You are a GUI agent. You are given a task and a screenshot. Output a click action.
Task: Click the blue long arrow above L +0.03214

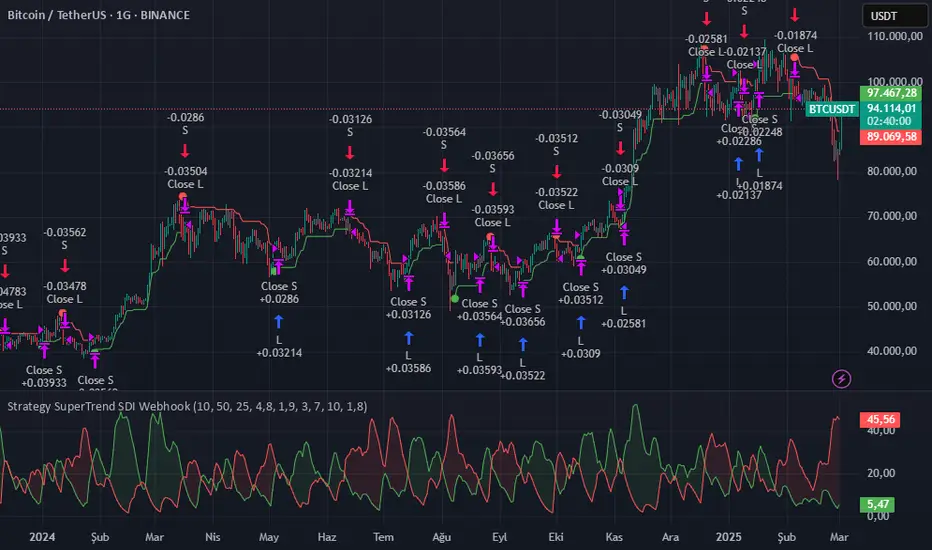coord(279,322)
